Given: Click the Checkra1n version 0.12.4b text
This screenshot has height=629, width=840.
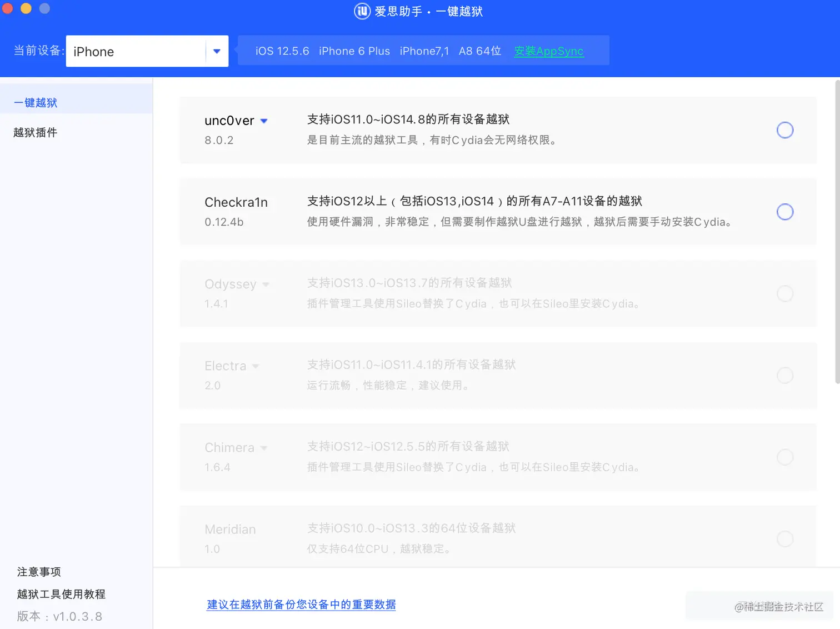Looking at the screenshot, I should click(224, 222).
